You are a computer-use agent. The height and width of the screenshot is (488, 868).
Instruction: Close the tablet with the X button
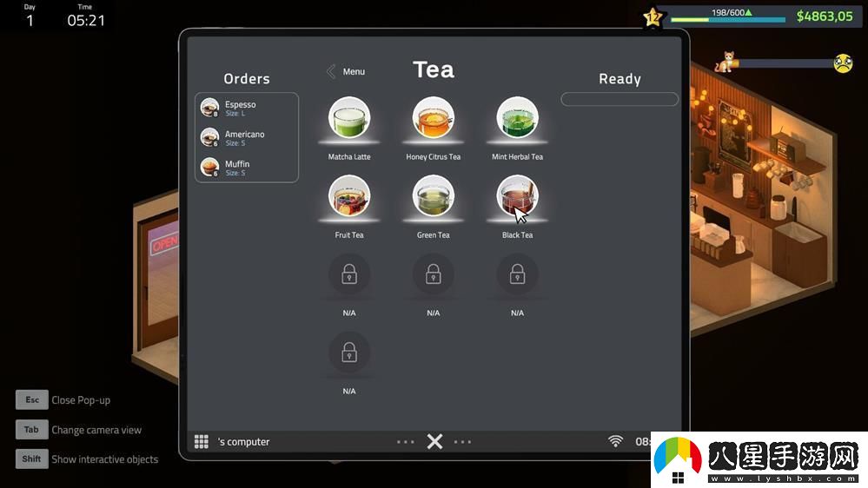(434, 442)
